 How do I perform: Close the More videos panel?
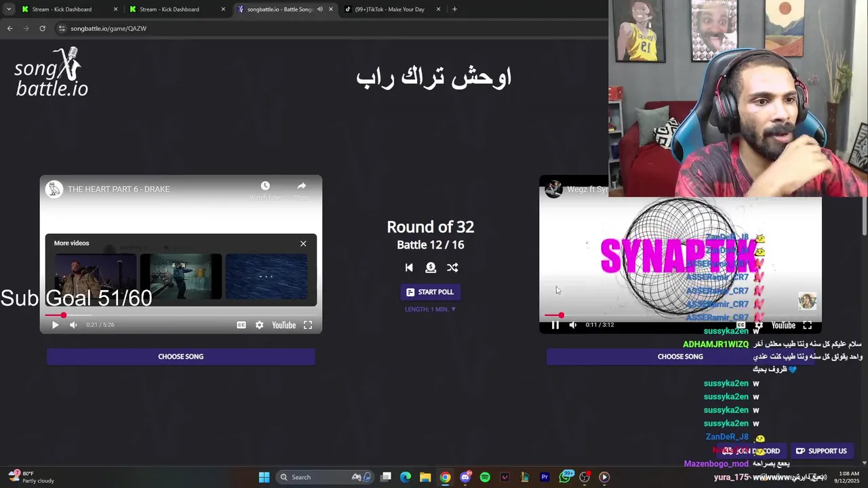point(303,243)
